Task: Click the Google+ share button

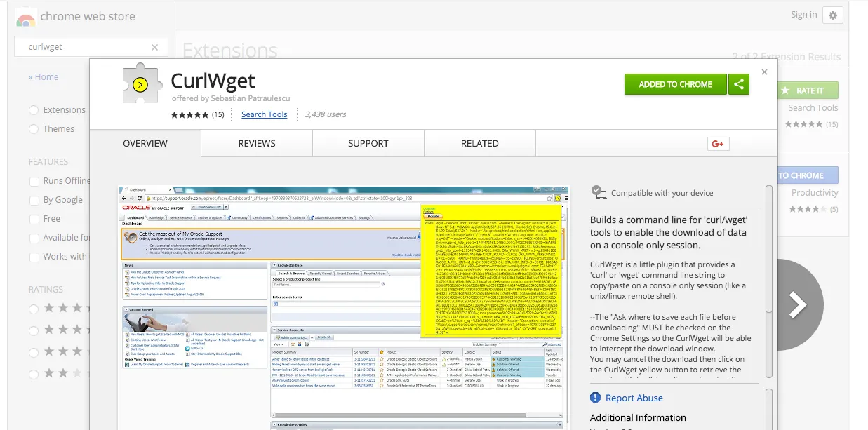Action: click(x=718, y=143)
